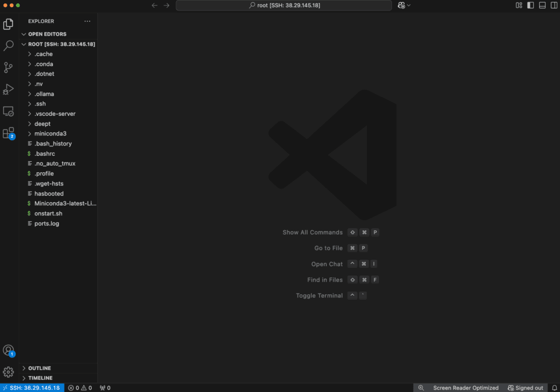Click Go to File shortcut hint

[341, 248]
